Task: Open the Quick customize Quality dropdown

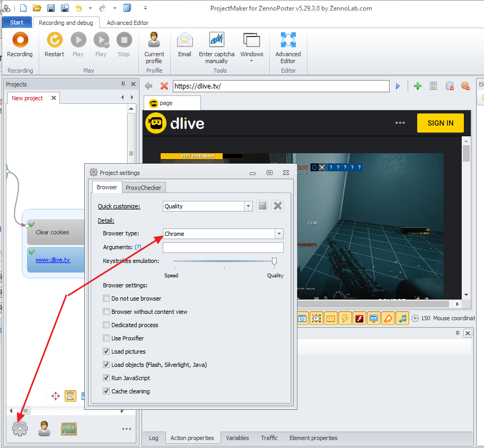Action: [x=248, y=206]
